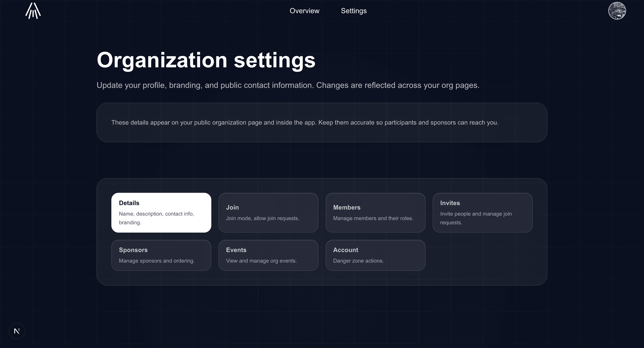Click 'Danger zone actions.' description text

[x=358, y=261]
